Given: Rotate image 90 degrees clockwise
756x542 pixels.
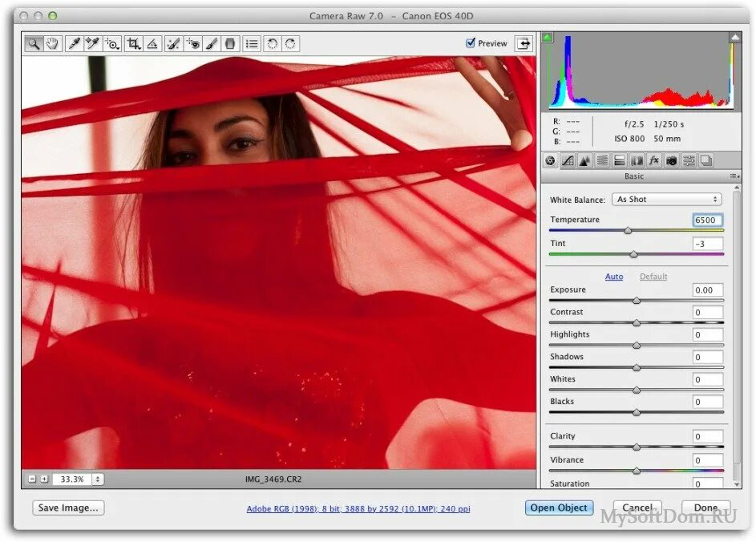Looking at the screenshot, I should point(290,44).
